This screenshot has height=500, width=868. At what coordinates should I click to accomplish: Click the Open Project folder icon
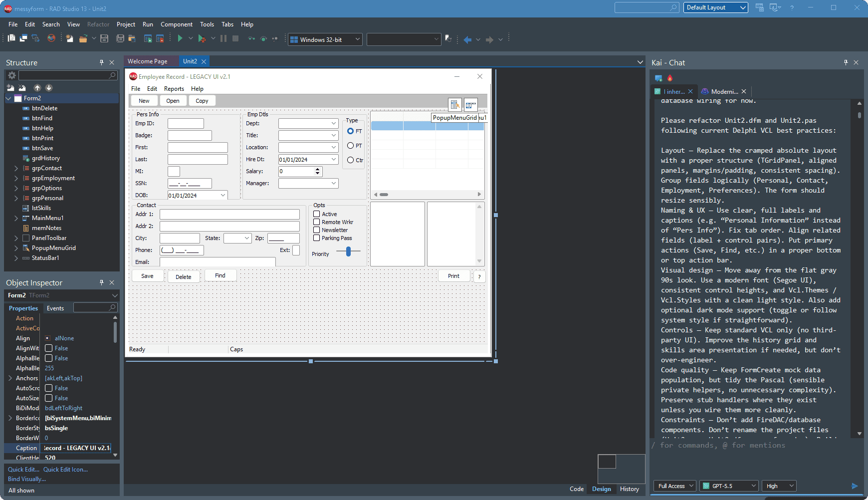coord(83,38)
